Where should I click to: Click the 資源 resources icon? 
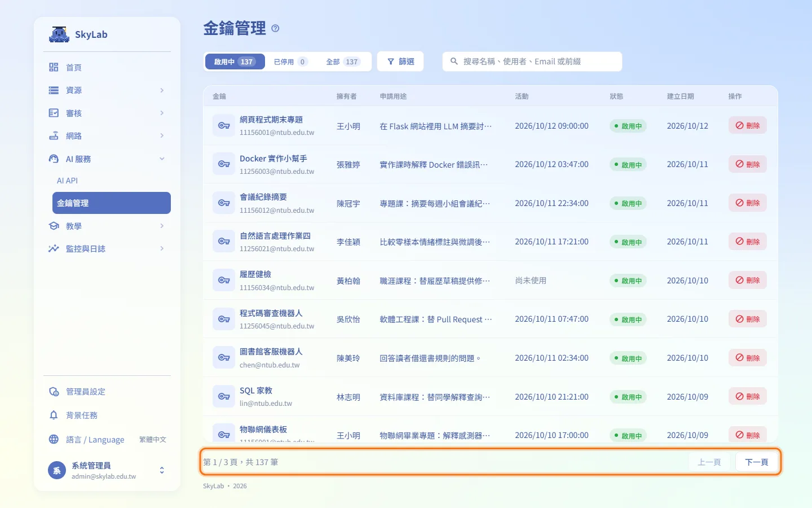click(54, 90)
